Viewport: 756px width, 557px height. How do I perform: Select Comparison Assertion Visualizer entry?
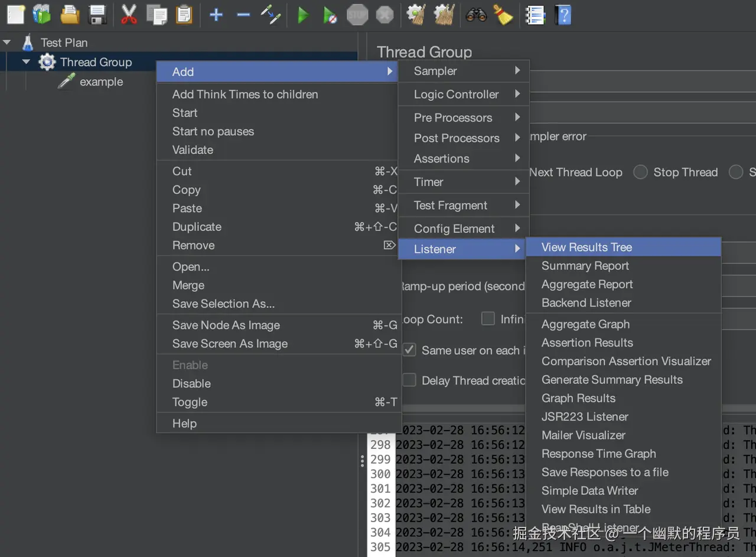623,361
